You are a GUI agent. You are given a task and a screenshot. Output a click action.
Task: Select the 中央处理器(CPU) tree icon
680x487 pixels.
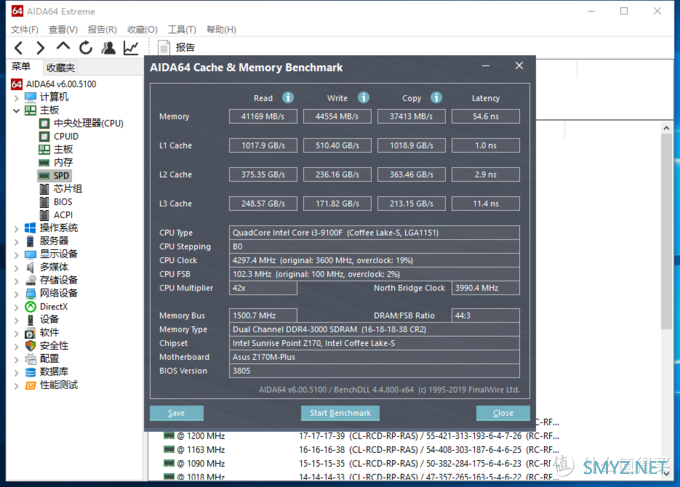coord(44,123)
